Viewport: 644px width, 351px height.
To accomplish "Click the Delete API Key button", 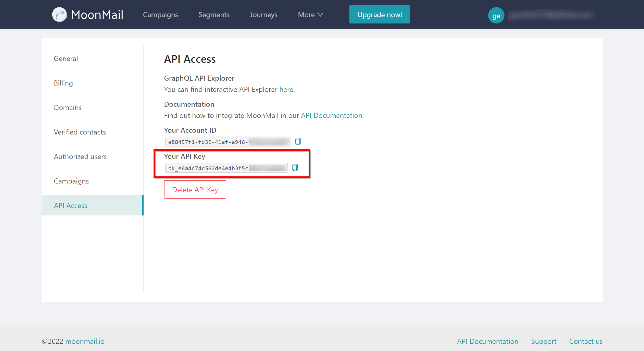I will [195, 189].
